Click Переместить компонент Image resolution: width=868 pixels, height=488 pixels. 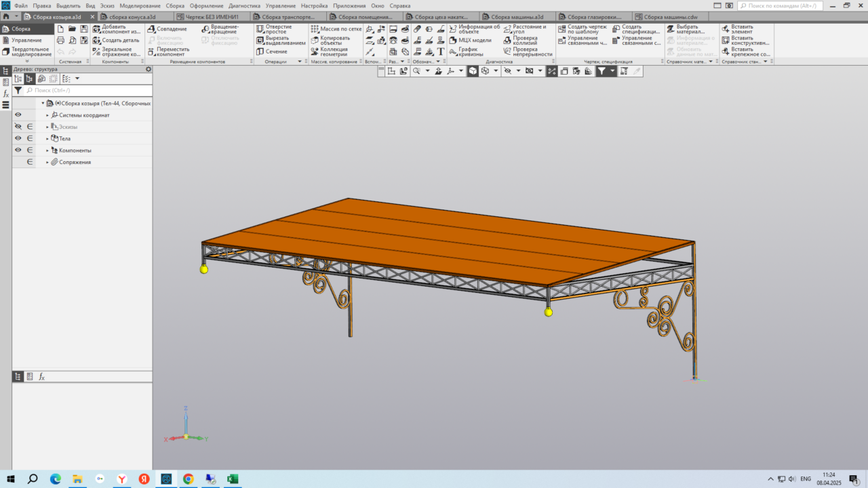[x=168, y=52]
